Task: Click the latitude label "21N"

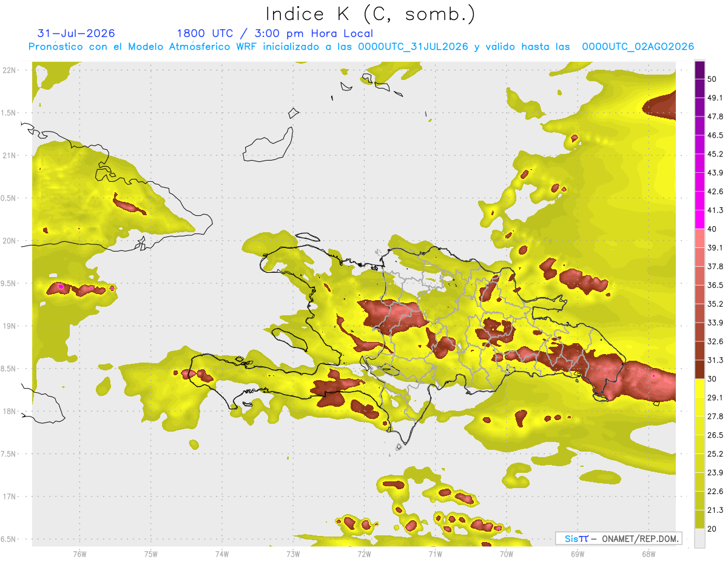Action: (x=10, y=155)
